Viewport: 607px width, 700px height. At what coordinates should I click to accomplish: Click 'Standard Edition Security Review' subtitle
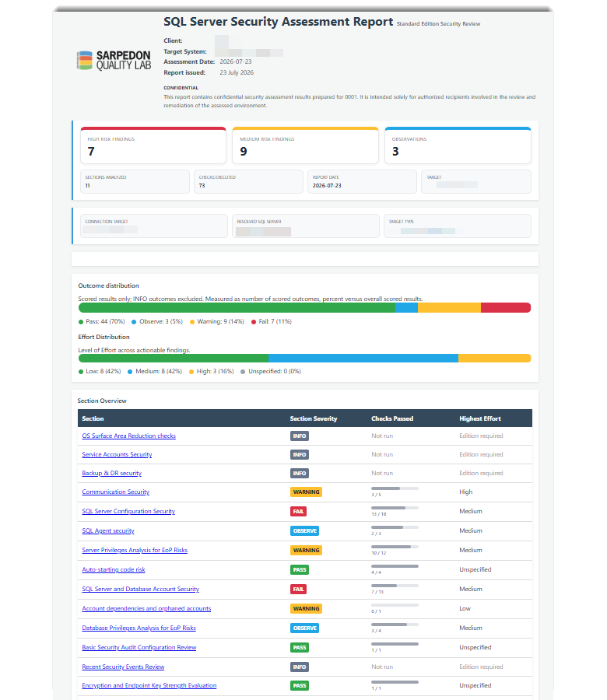pos(438,24)
